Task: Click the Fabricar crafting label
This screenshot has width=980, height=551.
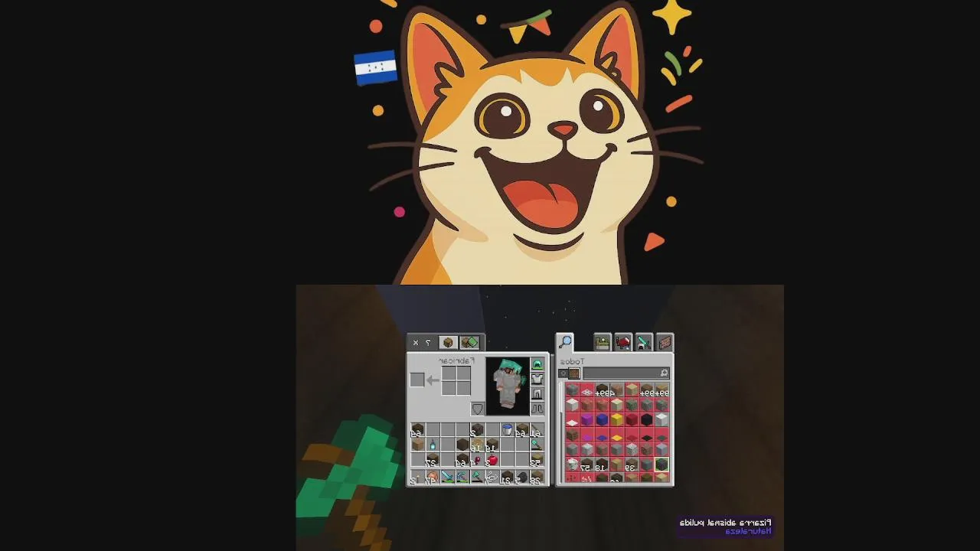Action: 457,360
